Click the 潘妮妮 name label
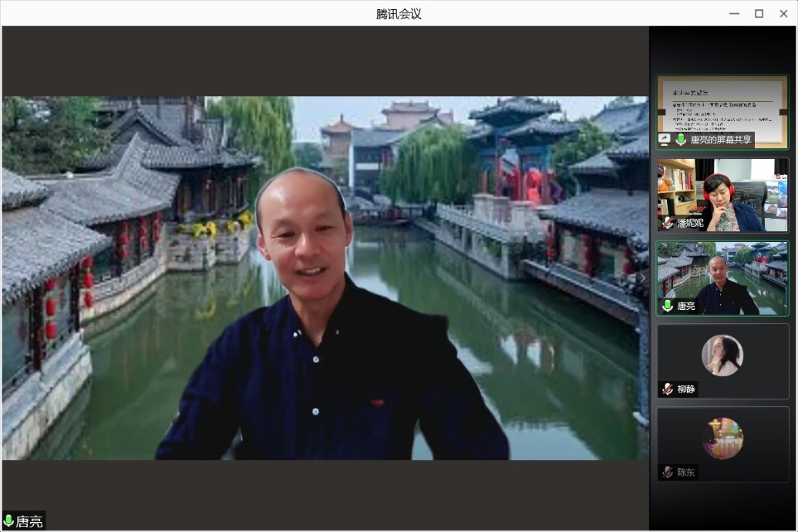Image resolution: width=798 pixels, height=532 pixels. tap(690, 223)
